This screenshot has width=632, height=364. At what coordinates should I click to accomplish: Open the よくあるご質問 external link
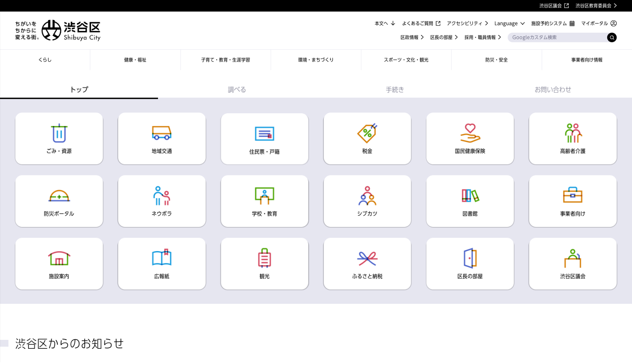point(421,23)
